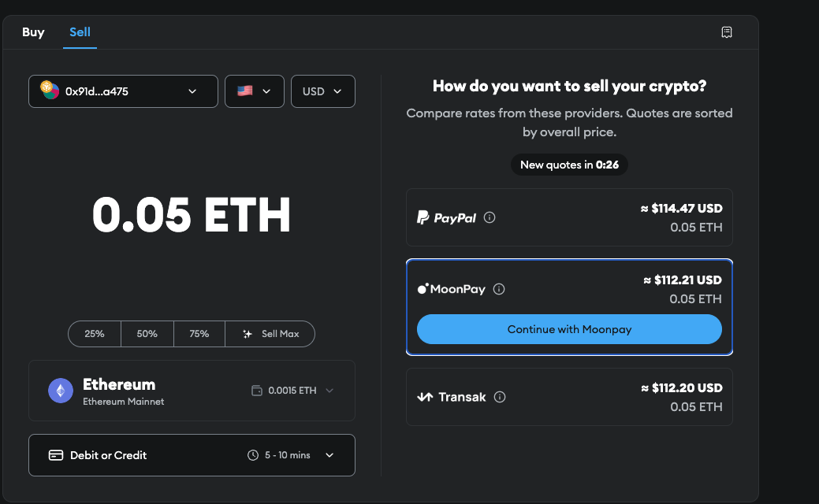
Task: Expand the Debit or Credit payment method
Action: click(329, 454)
